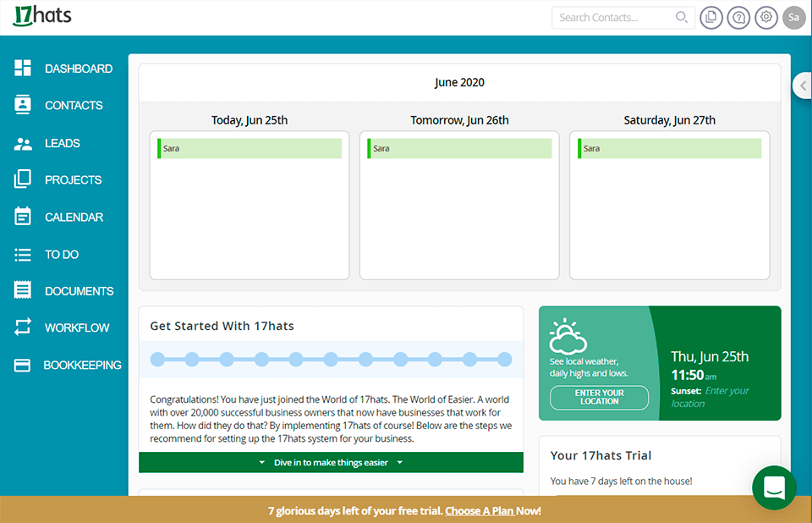This screenshot has width=812, height=523.
Task: Click the Workflow arrows icon
Action: [23, 328]
